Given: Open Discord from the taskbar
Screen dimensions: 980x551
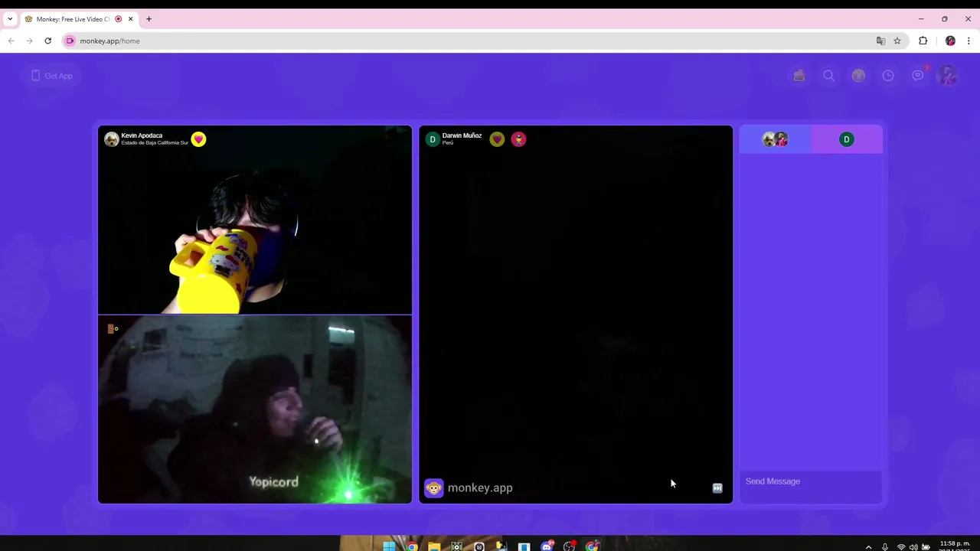Looking at the screenshot, I should (x=547, y=546).
